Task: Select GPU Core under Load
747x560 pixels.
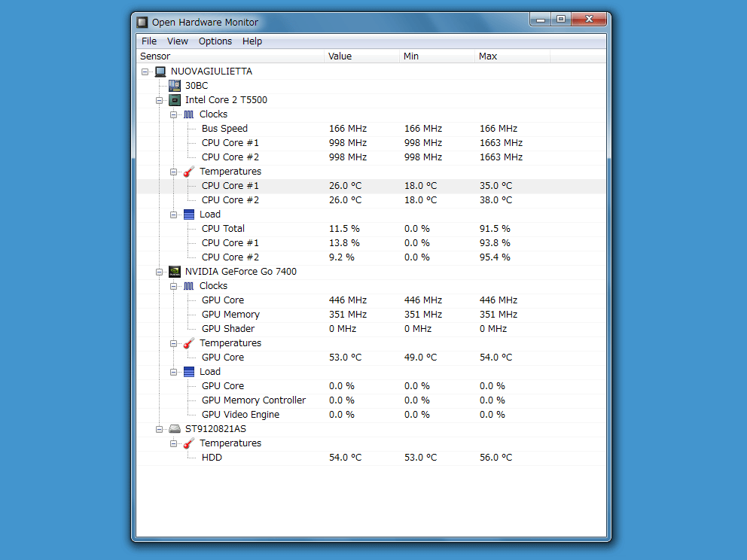Action: click(x=371, y=385)
